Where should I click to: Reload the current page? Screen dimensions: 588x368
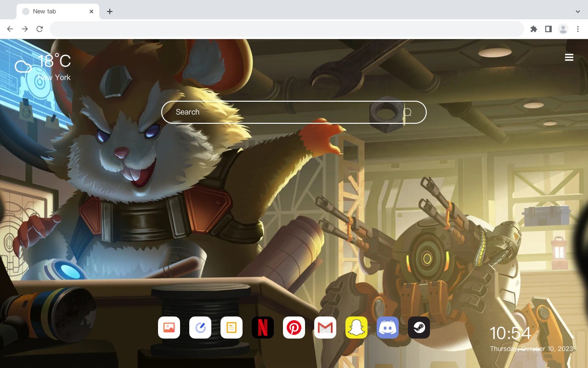click(40, 29)
